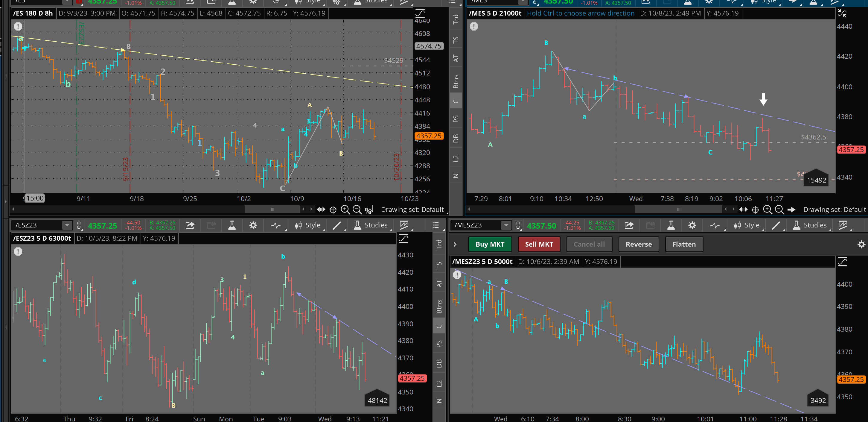Open chart settings gear in the /MESZ23 toolbar

[692, 225]
